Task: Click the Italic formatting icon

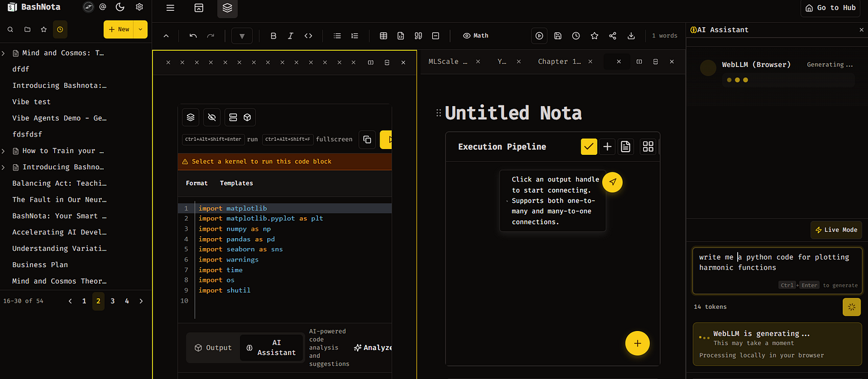Action: coord(291,36)
